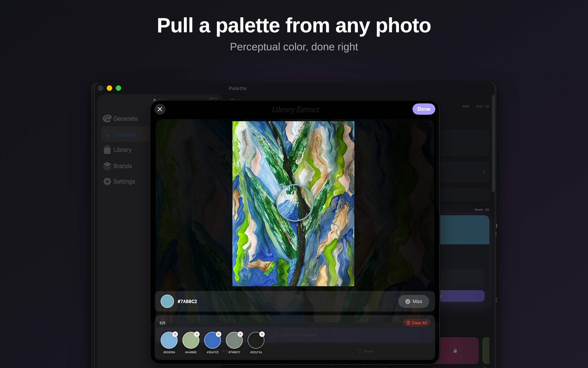Open Library in the sidebar

118,150
